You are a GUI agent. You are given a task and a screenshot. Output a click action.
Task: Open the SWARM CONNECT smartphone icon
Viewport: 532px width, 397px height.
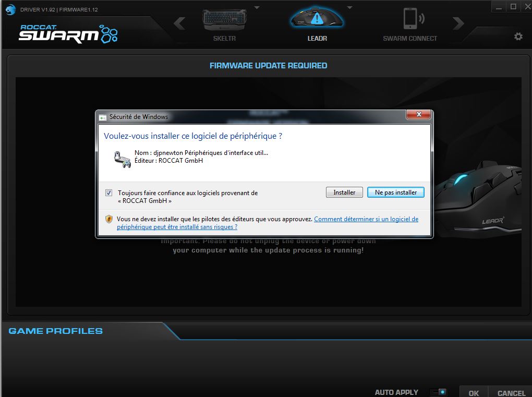(x=410, y=18)
